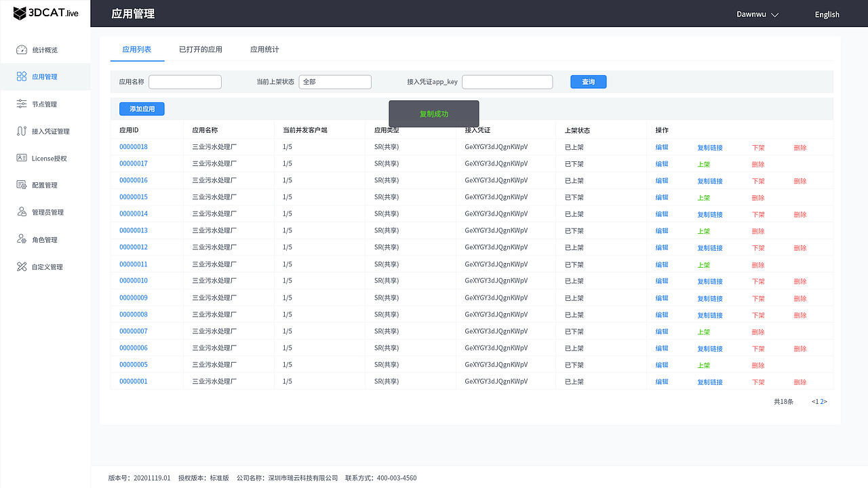Click 下架 for app 00000009
This screenshot has width=868, height=488.
click(758, 298)
